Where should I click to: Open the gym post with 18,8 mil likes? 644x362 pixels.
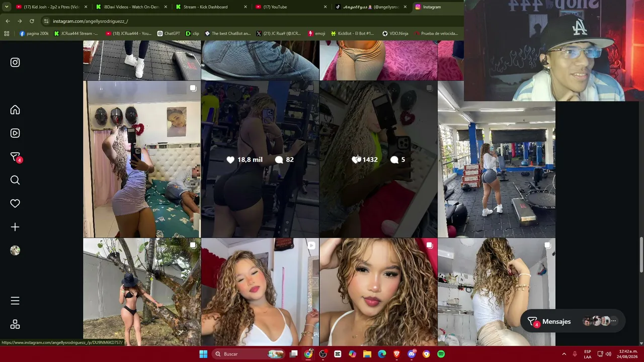coord(260,159)
